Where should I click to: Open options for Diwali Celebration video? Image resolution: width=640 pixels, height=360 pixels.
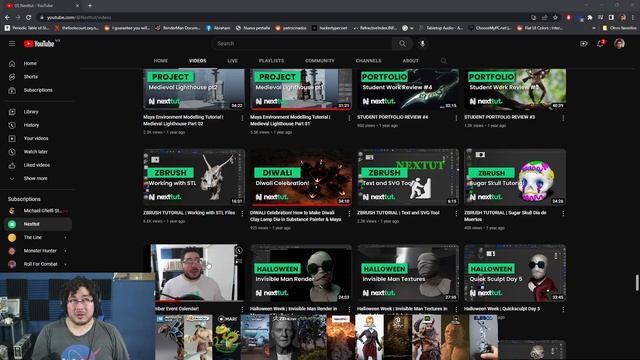(349, 213)
